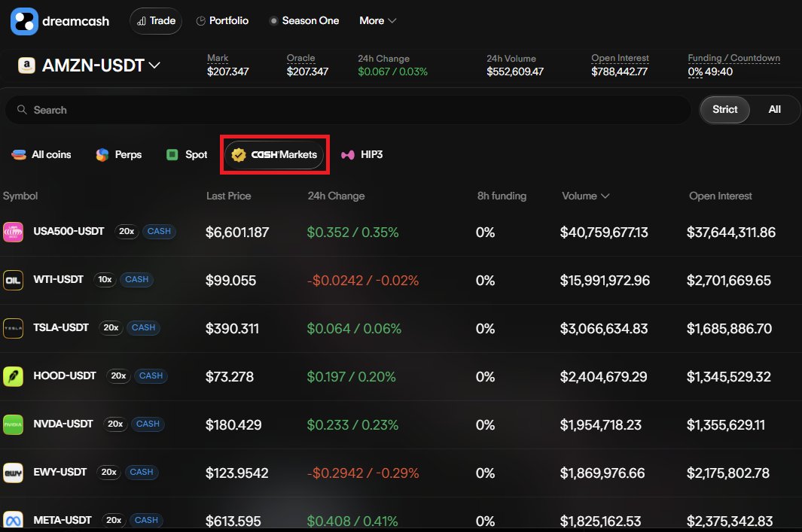Viewport: 802px width, 532px height.
Task: Click the WTI-USDT oil icon
Action: click(x=13, y=280)
